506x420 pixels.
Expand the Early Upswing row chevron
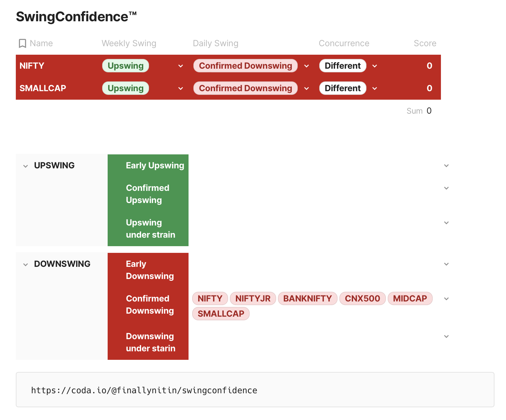446,166
